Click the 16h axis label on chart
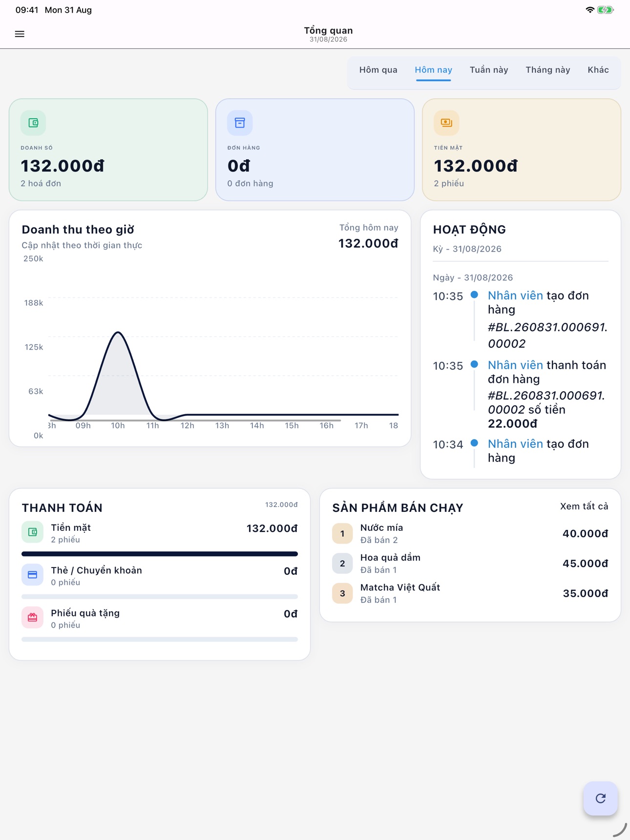The height and width of the screenshot is (840, 630). [326, 426]
